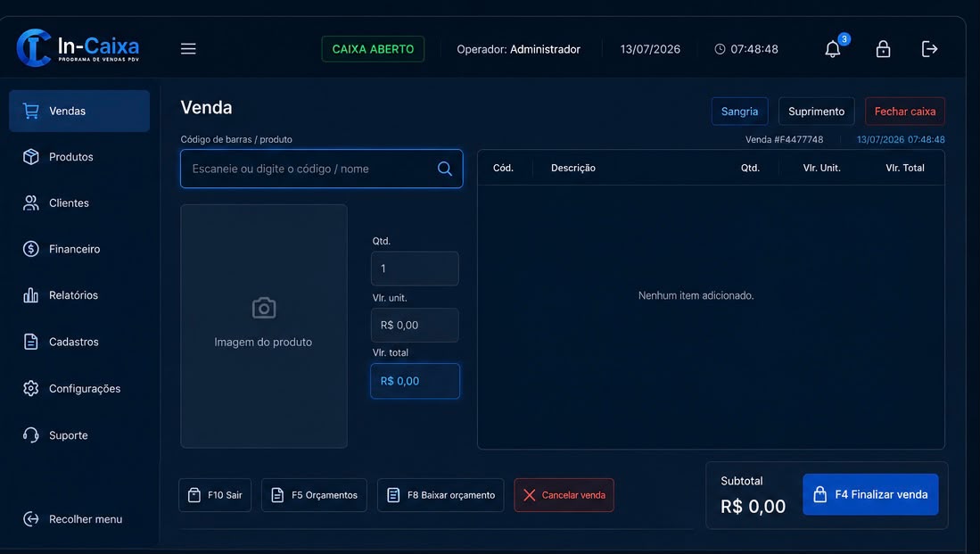Open Produtos in the sidebar

pyautogui.click(x=79, y=157)
